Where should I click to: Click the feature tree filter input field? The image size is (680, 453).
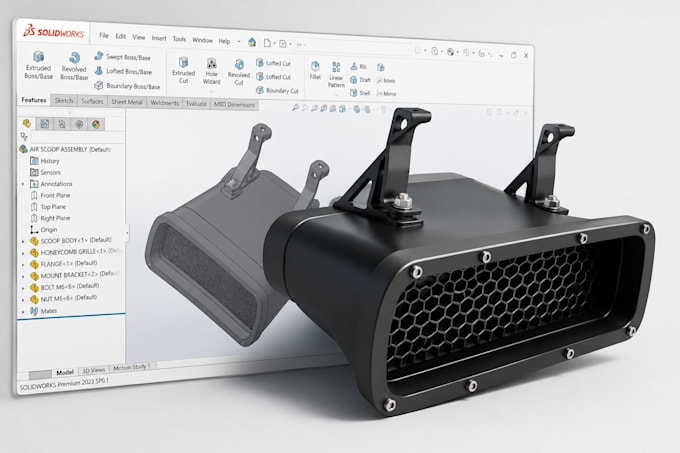point(77,138)
